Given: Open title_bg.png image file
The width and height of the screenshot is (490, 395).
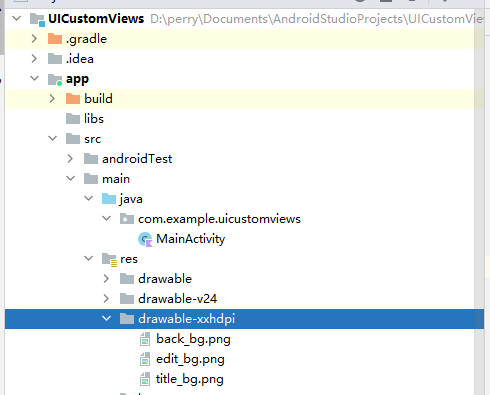Looking at the screenshot, I should pyautogui.click(x=190, y=379).
